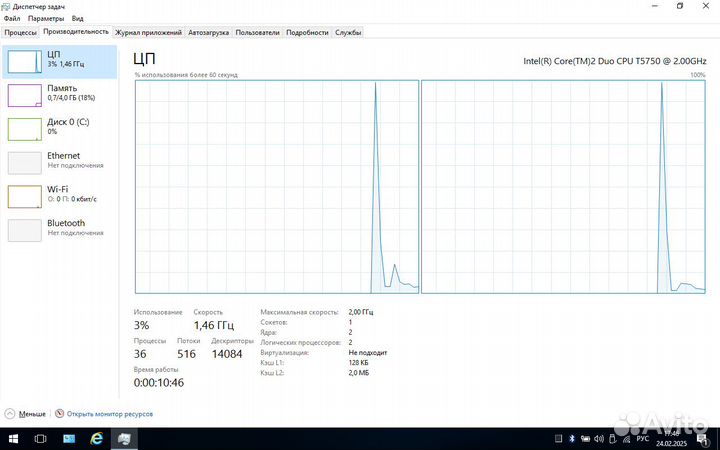Select the ЦП performance thumbnail graph
Image resolution: width=720 pixels, height=450 pixels.
pos(24,62)
